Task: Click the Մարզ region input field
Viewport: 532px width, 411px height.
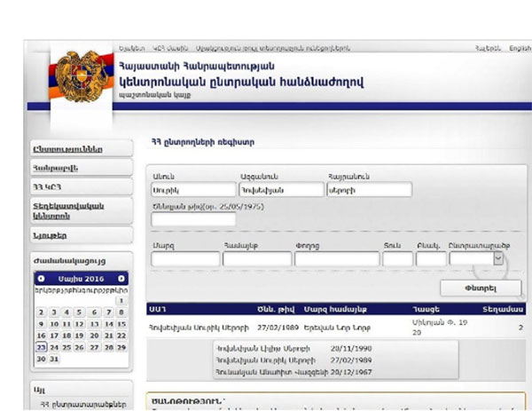Action: tap(184, 259)
